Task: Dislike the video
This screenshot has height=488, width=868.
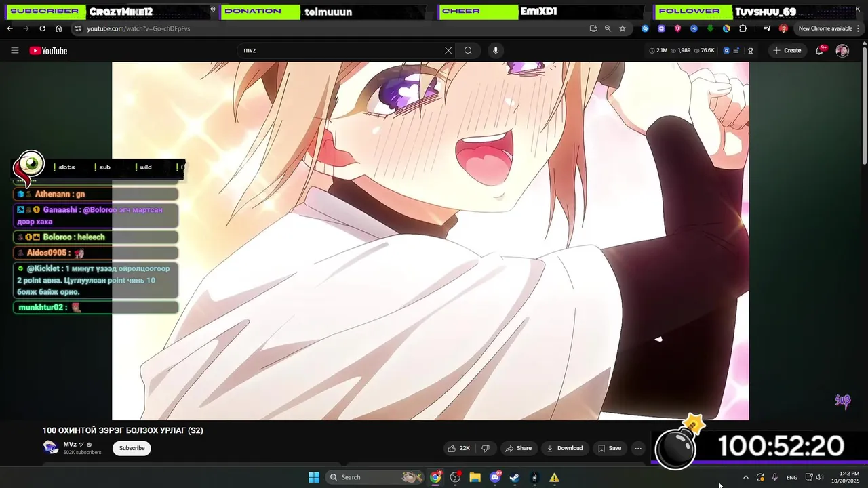Action: tap(486, 448)
